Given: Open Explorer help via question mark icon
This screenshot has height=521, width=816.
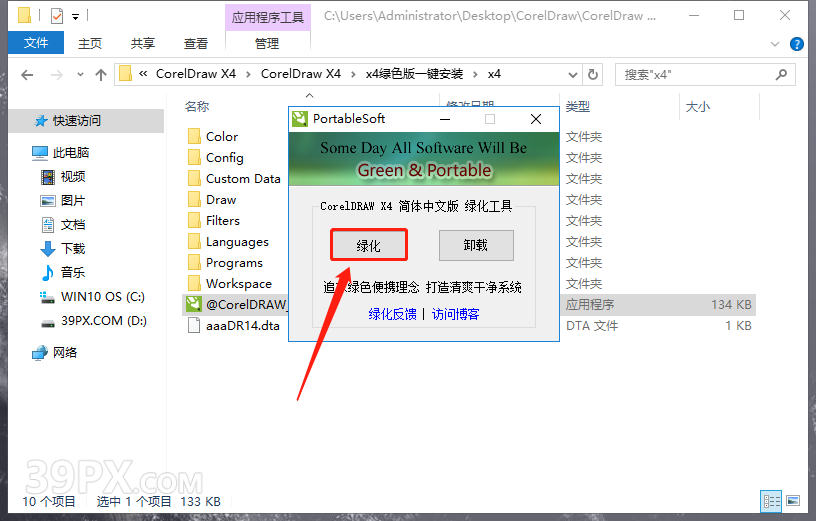Looking at the screenshot, I should tap(797, 44).
